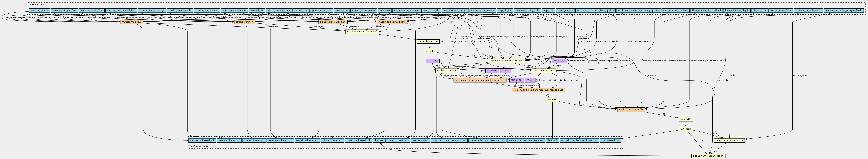Select final_filtered_vcf output node
Image resolution: width=868 pixels, height=159 pixels.
tap(611, 140)
